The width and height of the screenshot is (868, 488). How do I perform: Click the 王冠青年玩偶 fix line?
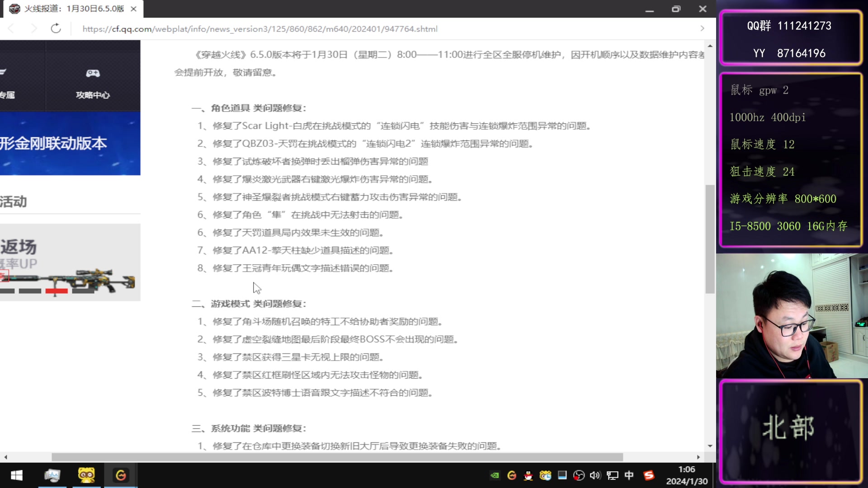tap(296, 268)
